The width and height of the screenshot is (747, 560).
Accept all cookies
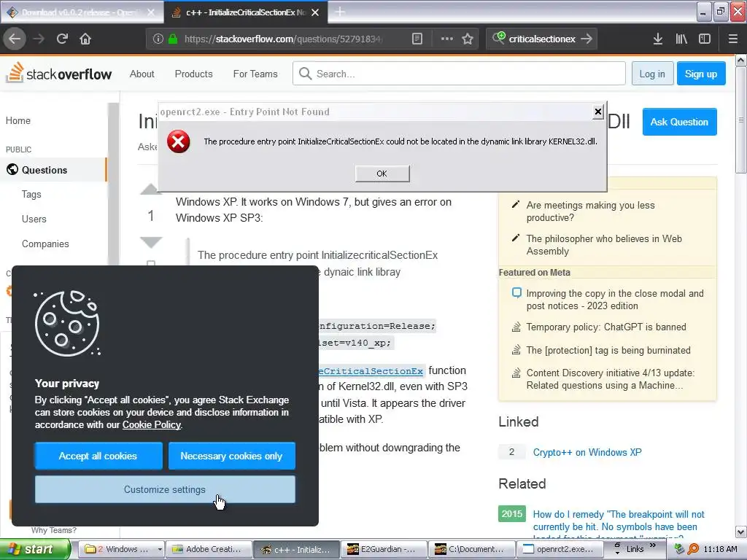click(98, 456)
